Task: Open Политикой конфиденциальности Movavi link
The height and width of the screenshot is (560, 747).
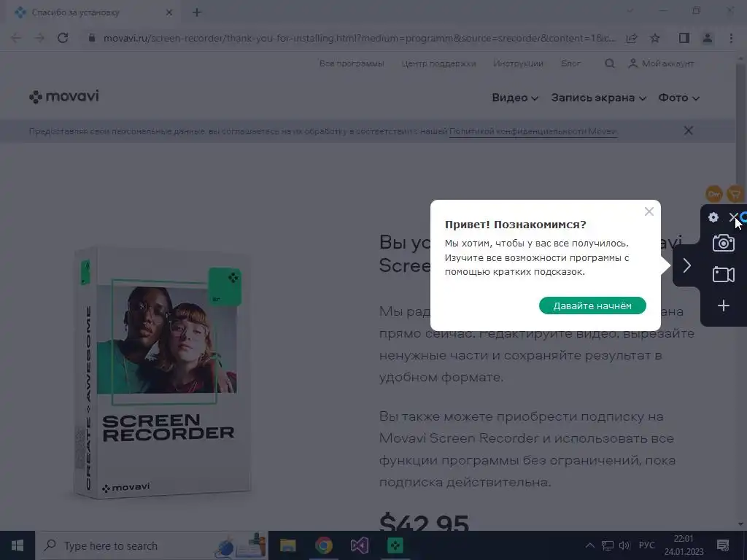Action: click(533, 131)
